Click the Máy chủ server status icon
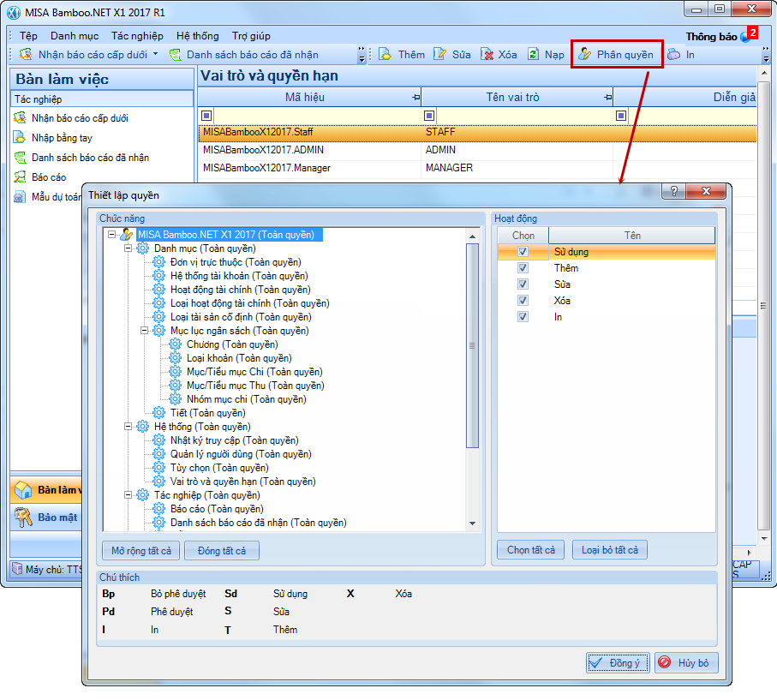The height and width of the screenshot is (700, 777). [x=17, y=569]
